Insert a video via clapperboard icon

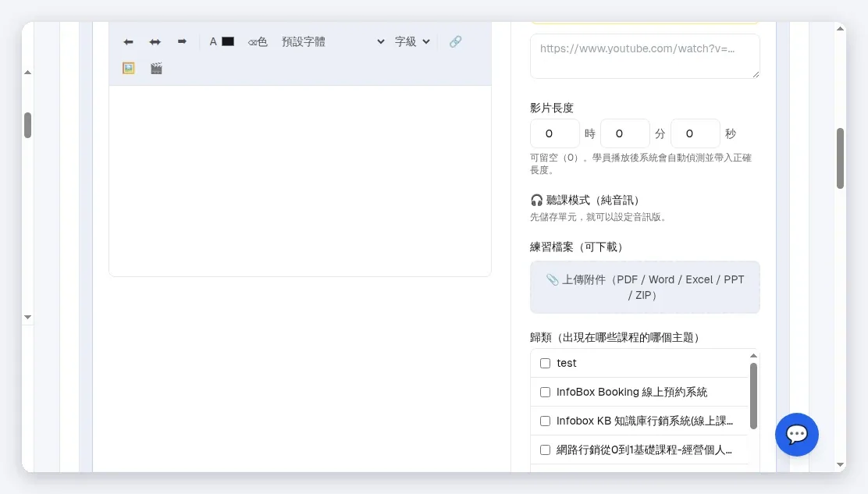point(156,68)
